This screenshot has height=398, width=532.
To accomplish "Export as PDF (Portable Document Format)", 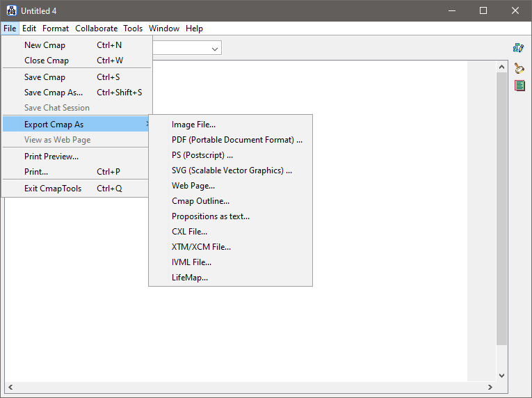I will tap(230, 140).
